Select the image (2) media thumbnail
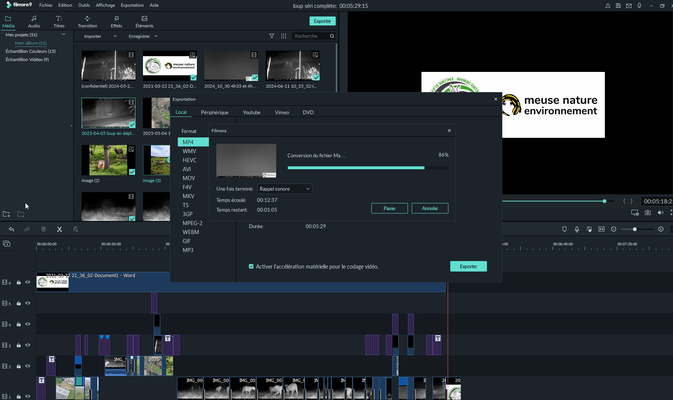The height and width of the screenshot is (400, 673). click(108, 160)
